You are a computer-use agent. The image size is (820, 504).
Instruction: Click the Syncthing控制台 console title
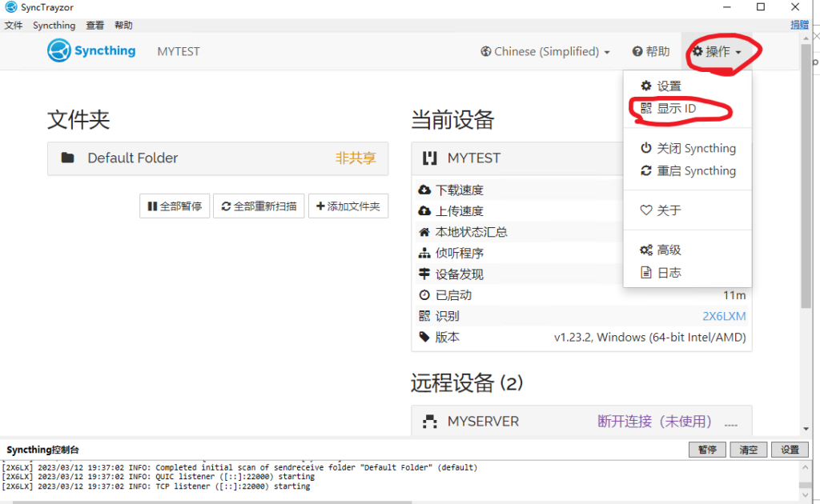43,450
